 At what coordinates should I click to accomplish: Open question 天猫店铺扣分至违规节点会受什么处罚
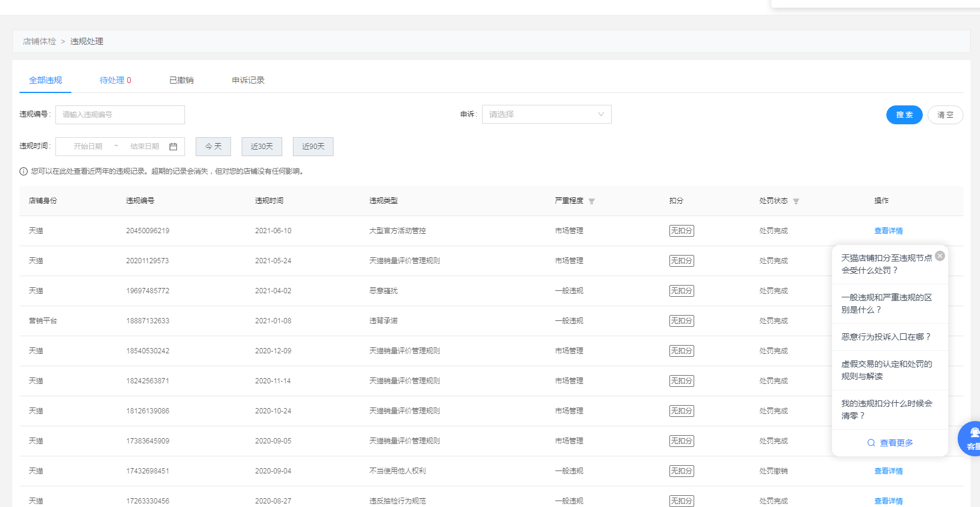[886, 264]
